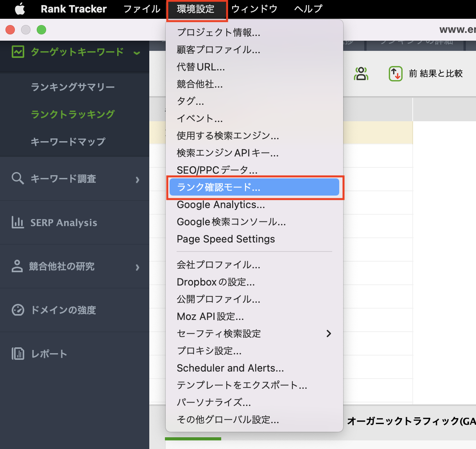Select Scheduler and Alerts... menu item
Image resolution: width=476 pixels, height=449 pixels.
coord(254,368)
